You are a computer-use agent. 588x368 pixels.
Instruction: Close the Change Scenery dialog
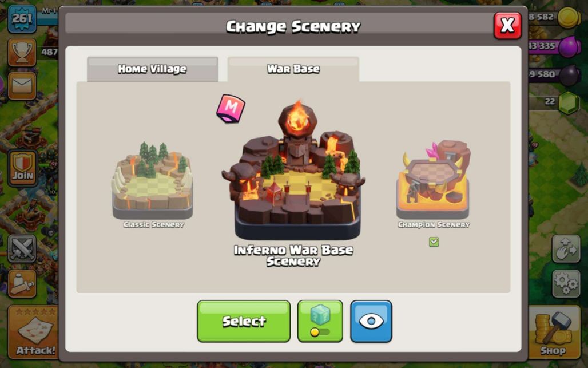coord(507,26)
